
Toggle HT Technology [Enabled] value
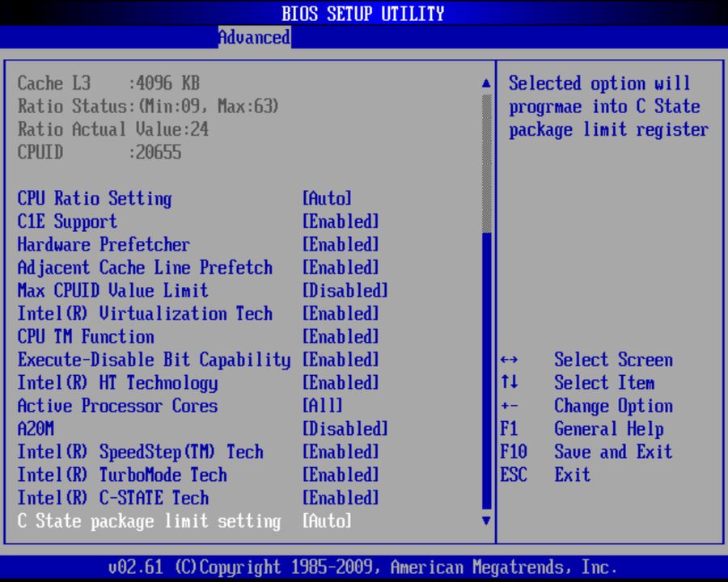[x=341, y=383]
